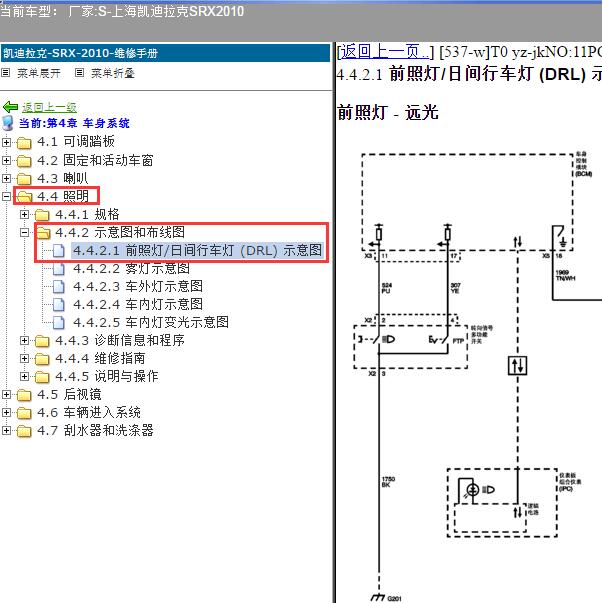The height and width of the screenshot is (603, 602).
Task: Click the folder icon of 4.2 固定和活动车窗
Action: 24,161
